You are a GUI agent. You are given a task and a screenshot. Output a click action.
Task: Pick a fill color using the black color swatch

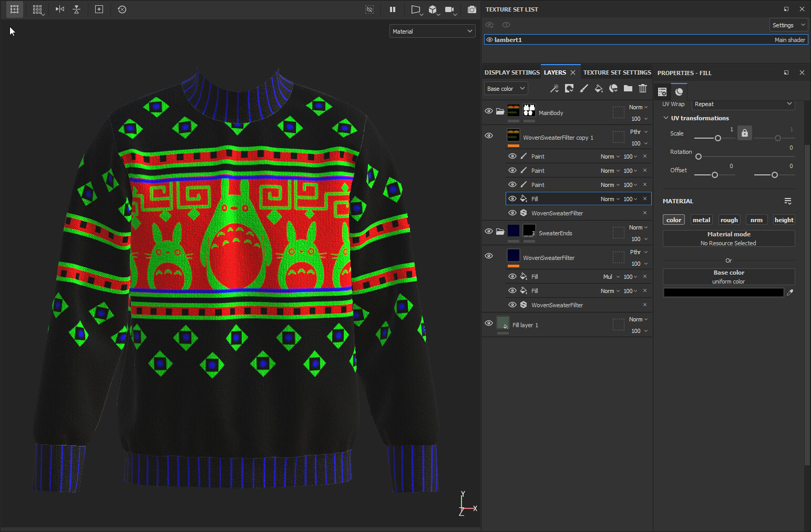[x=723, y=292]
